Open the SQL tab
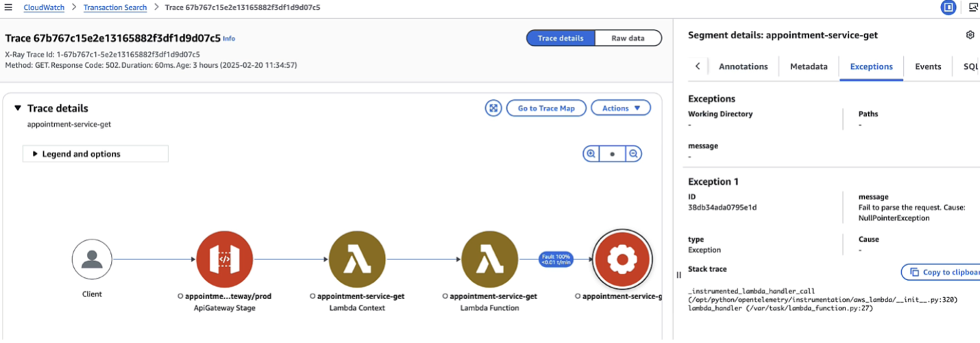Viewport: 980px width, 343px height. [970, 66]
